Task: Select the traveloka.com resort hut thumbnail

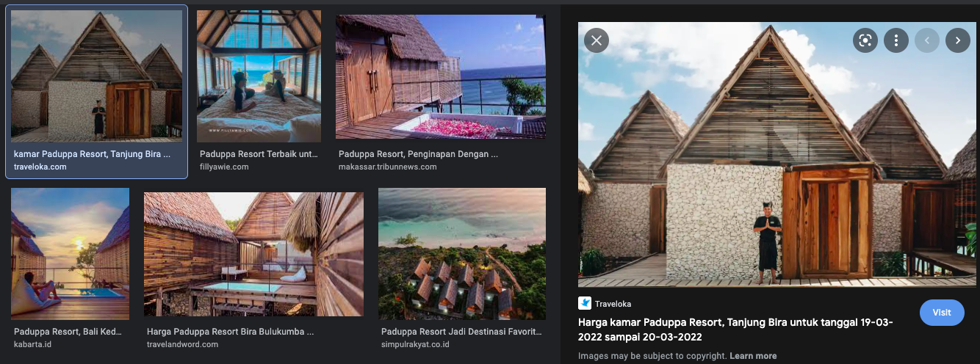Action: [x=97, y=76]
